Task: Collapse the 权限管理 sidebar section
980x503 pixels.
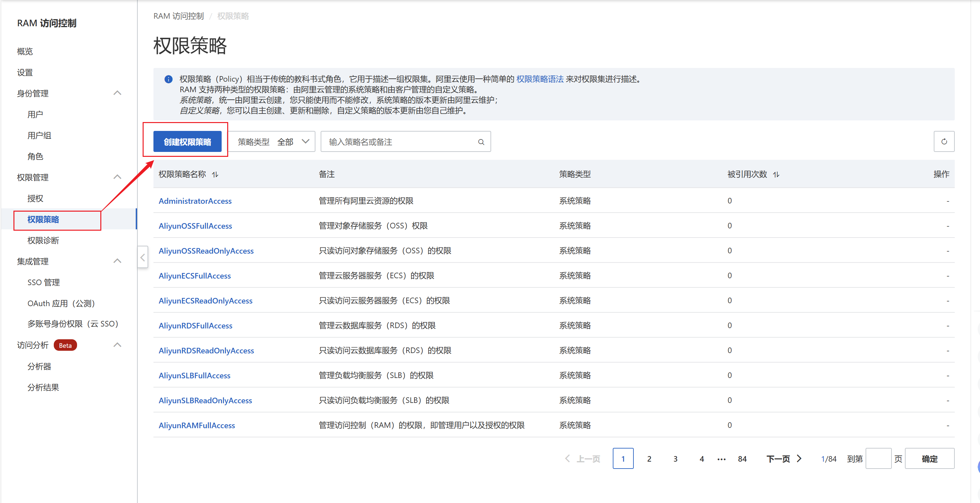Action: (x=117, y=177)
